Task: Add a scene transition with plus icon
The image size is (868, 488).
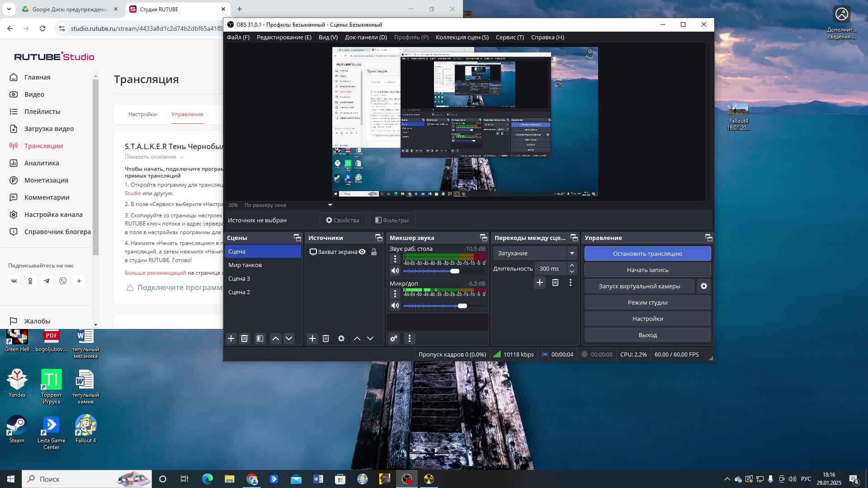Action: pos(539,282)
